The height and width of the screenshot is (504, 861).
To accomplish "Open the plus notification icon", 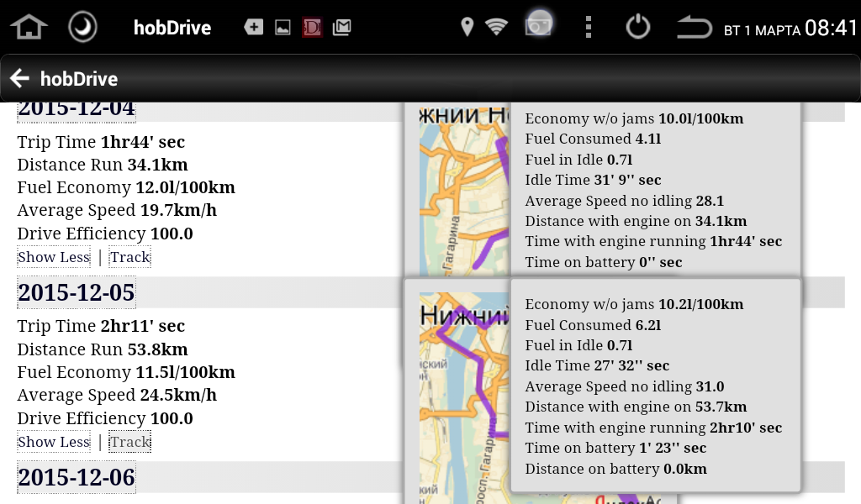I will (254, 27).
